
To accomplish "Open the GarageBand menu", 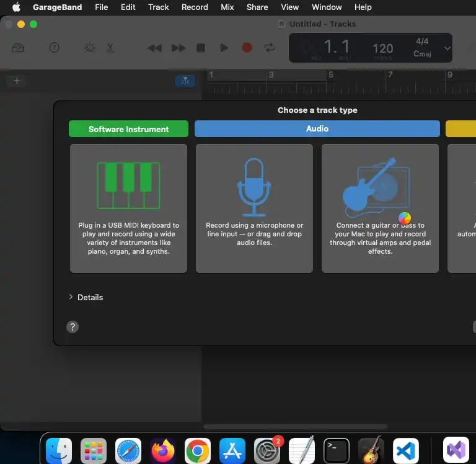I will point(58,7).
